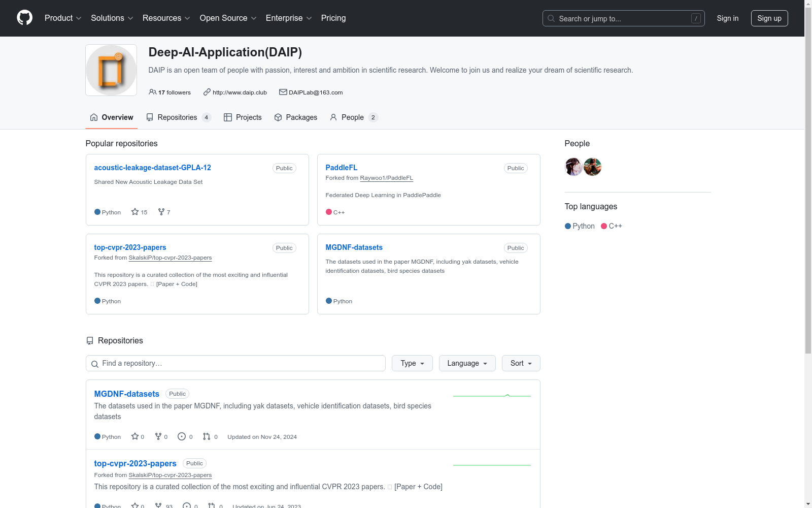
Task: Click the C++ color dot on PaddleFL card
Action: (328, 212)
